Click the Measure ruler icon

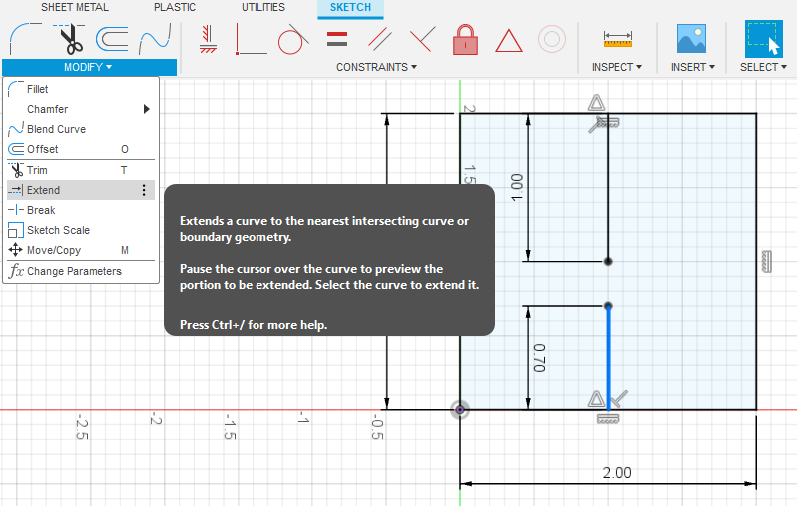tap(618, 39)
